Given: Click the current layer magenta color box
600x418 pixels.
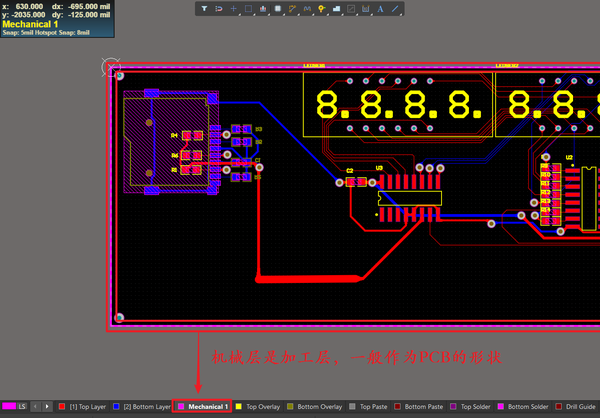Looking at the screenshot, I should pyautogui.click(x=9, y=406).
